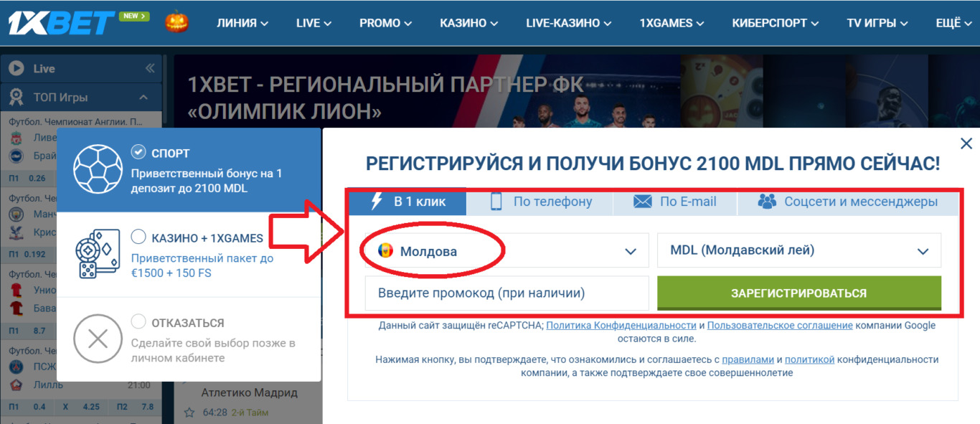Click the ТОП Игры trophy icon

pyautogui.click(x=16, y=97)
